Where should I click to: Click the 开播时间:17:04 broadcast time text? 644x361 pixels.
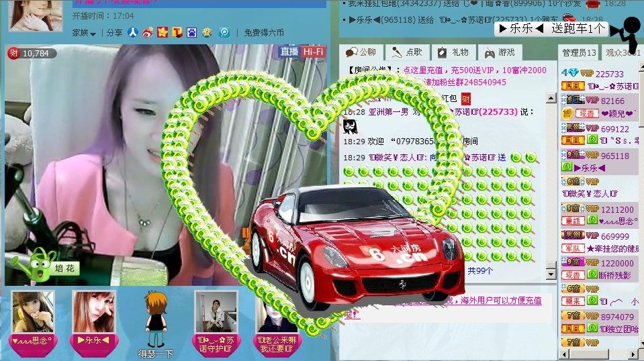(x=103, y=15)
